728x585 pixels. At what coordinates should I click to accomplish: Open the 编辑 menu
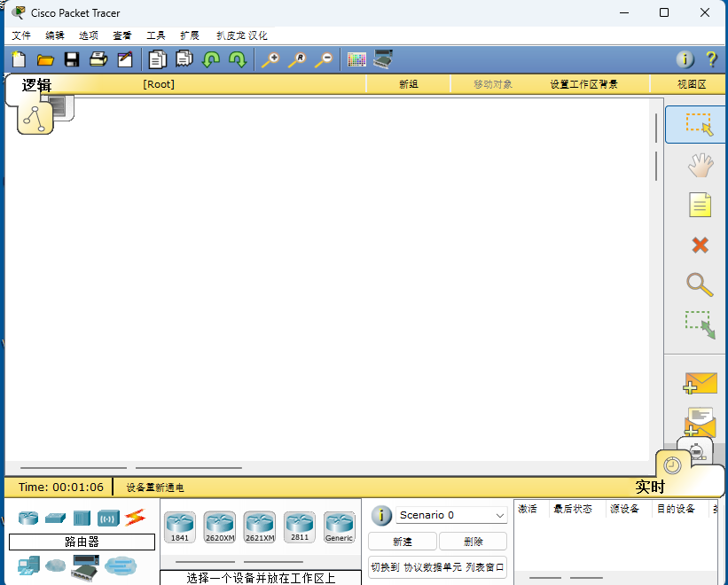click(x=55, y=35)
